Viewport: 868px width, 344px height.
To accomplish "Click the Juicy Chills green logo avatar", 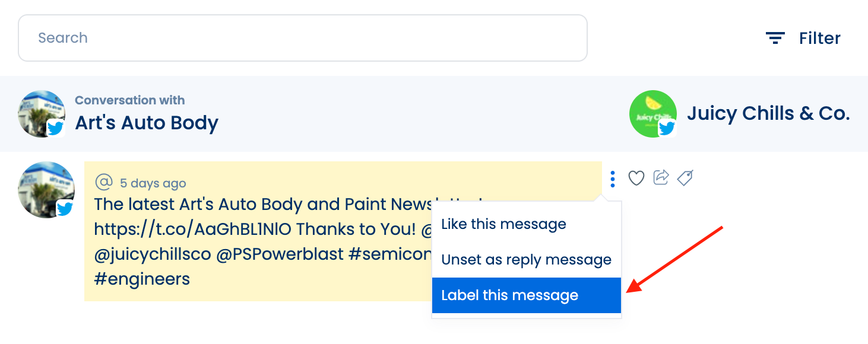I will [x=653, y=114].
